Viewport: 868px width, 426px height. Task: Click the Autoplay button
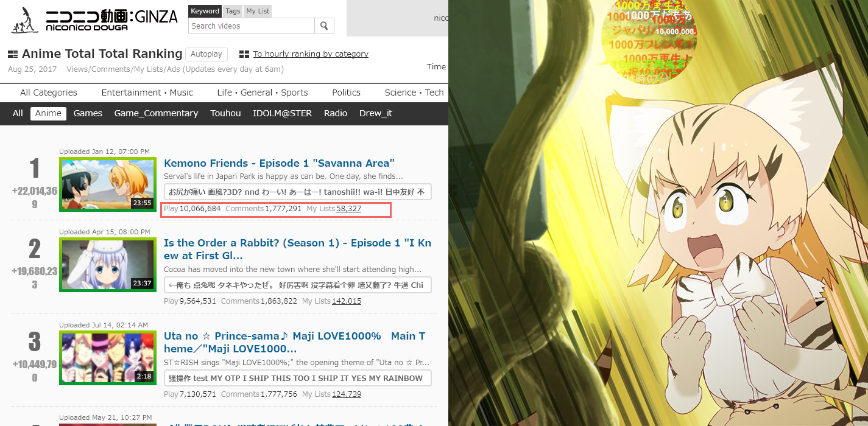click(206, 54)
